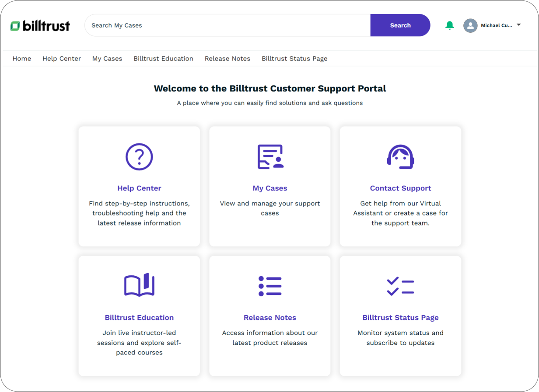Open the notifications bell
Screen dimensions: 539x392
449,25
